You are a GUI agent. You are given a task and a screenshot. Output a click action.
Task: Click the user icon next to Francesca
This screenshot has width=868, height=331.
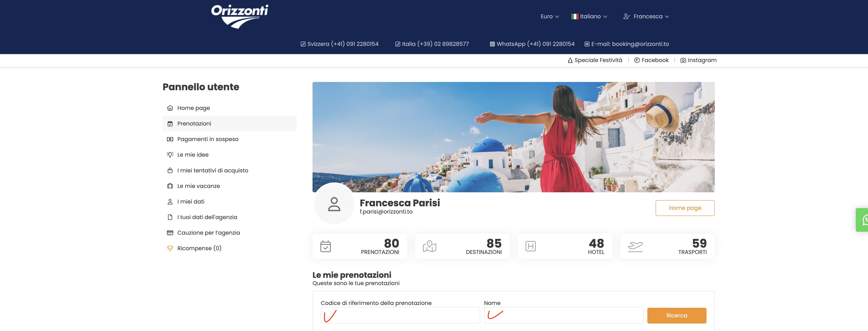pos(626,17)
